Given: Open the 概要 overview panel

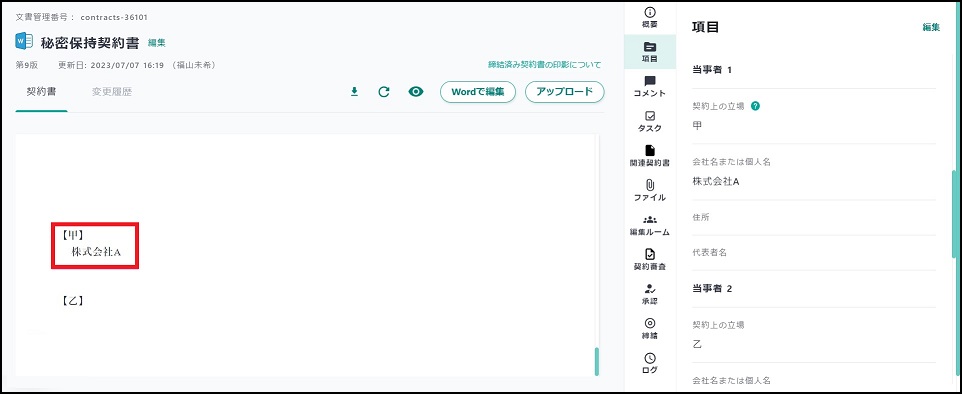Looking at the screenshot, I should point(650,18).
